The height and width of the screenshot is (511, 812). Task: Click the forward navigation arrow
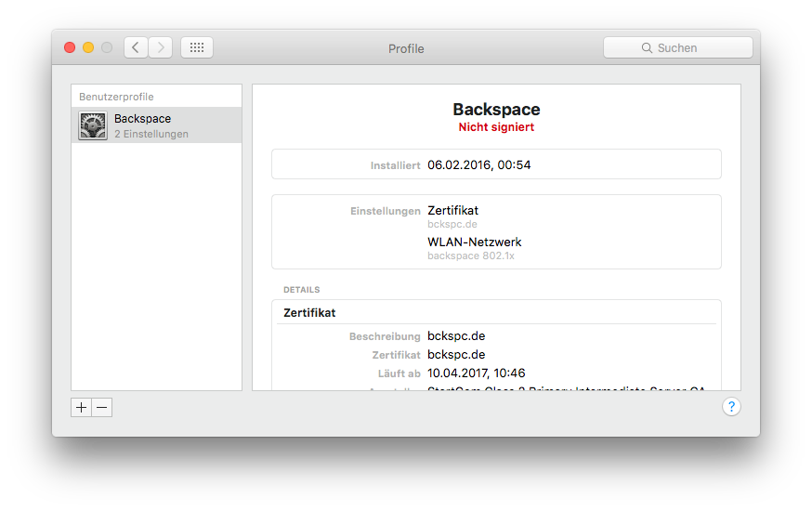(x=161, y=47)
